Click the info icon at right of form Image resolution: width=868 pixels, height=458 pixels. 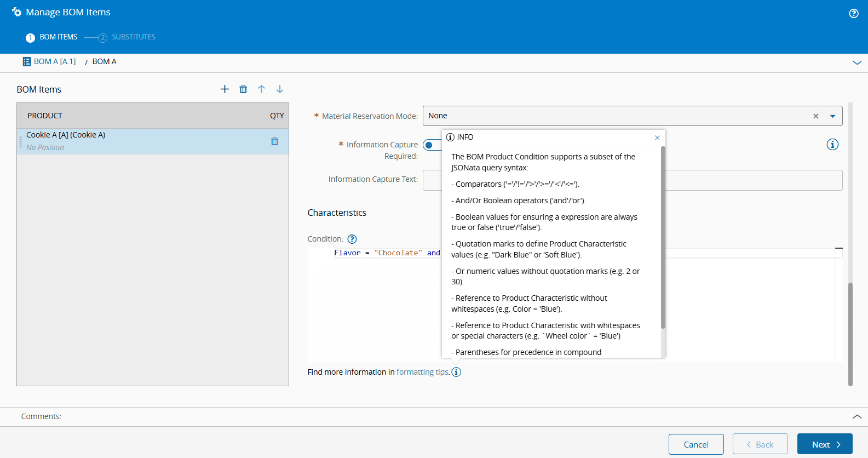coord(832,145)
